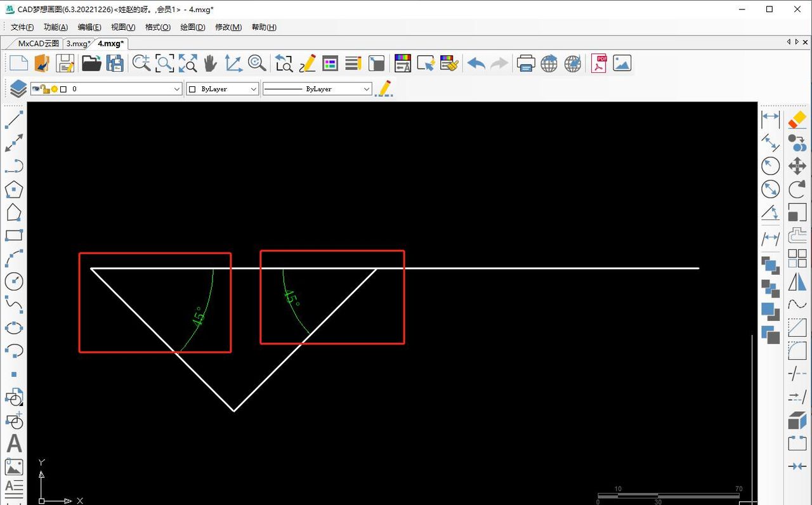Open the 帮助(H) menu
The width and height of the screenshot is (812, 505).
click(x=264, y=27)
